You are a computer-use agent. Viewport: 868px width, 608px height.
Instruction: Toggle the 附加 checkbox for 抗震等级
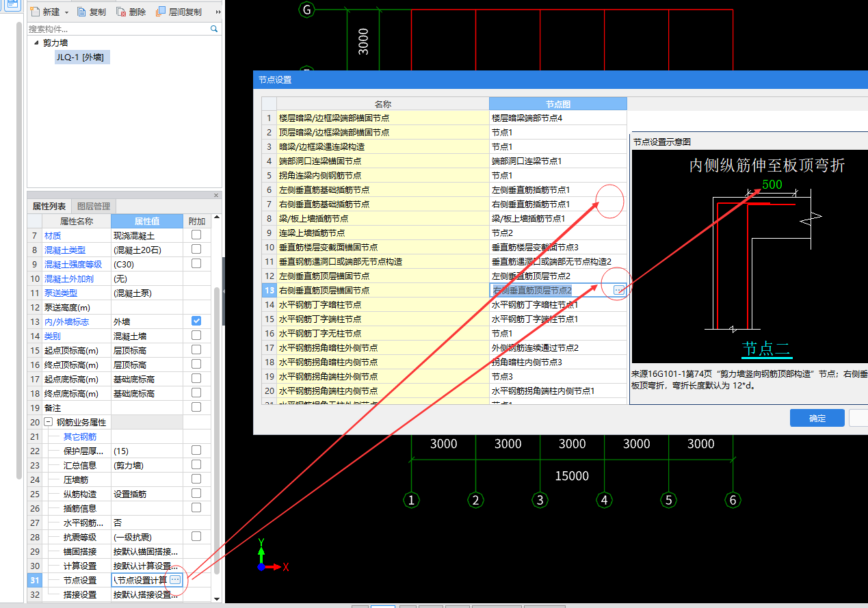[196, 536]
